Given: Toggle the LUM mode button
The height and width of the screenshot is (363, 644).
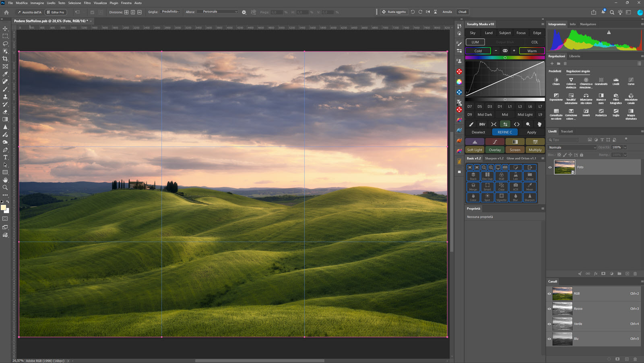Looking at the screenshot, I should pyautogui.click(x=475, y=42).
